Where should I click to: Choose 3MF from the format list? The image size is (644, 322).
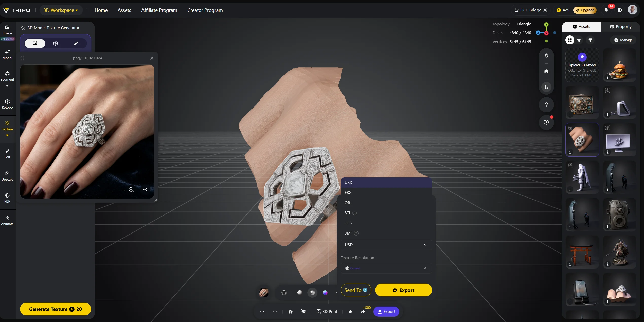click(x=386, y=233)
